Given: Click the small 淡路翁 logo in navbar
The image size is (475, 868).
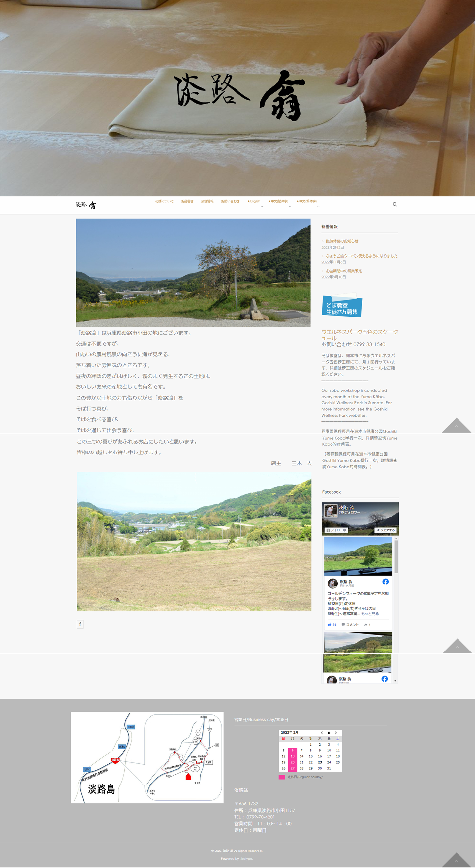Looking at the screenshot, I should coord(86,205).
